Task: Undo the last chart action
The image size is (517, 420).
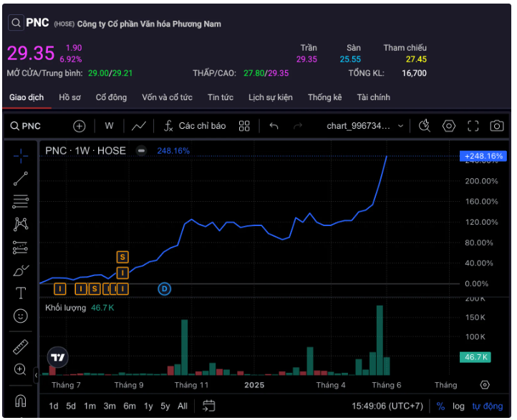Action: [274, 126]
